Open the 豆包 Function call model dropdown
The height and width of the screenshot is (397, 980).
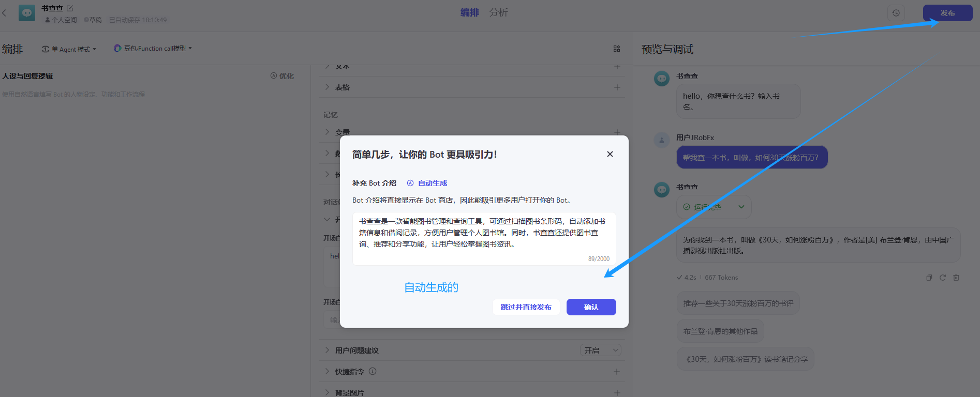[x=153, y=49]
